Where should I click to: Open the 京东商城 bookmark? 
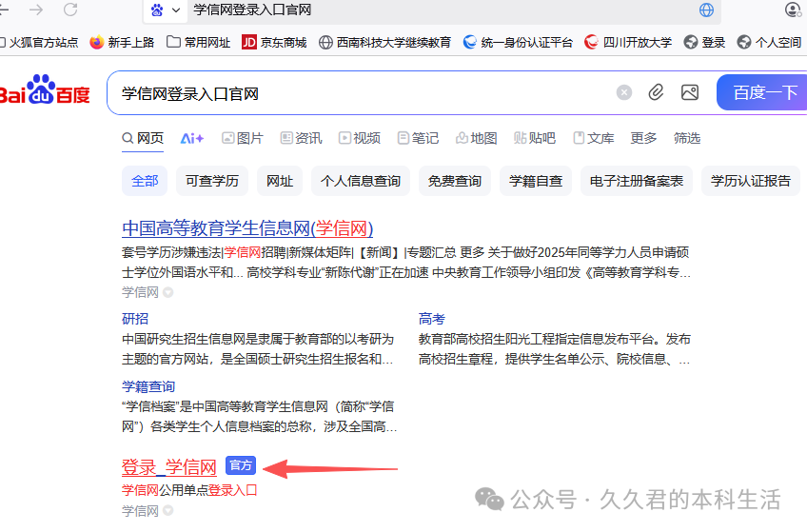(274, 42)
